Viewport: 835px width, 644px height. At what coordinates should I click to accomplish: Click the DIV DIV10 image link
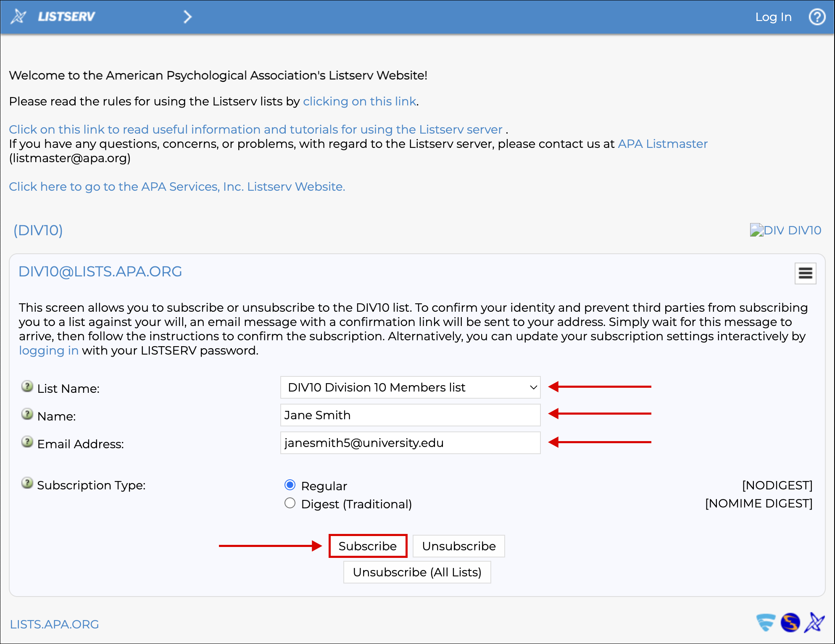coord(785,230)
